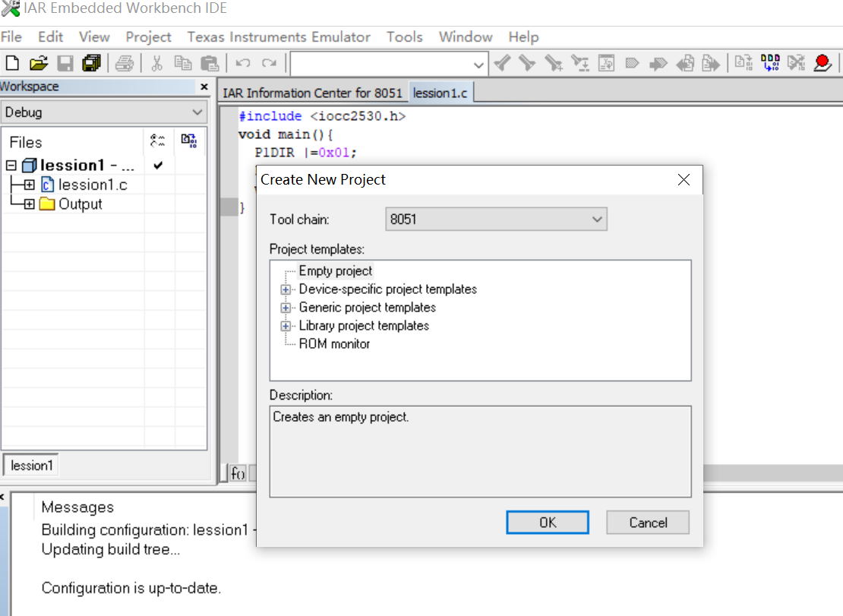
Task: Select Generic project templates row
Action: [x=368, y=308]
